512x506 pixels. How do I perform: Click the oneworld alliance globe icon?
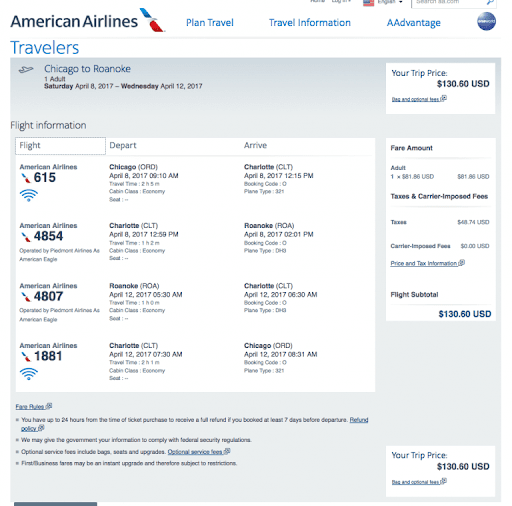point(486,21)
